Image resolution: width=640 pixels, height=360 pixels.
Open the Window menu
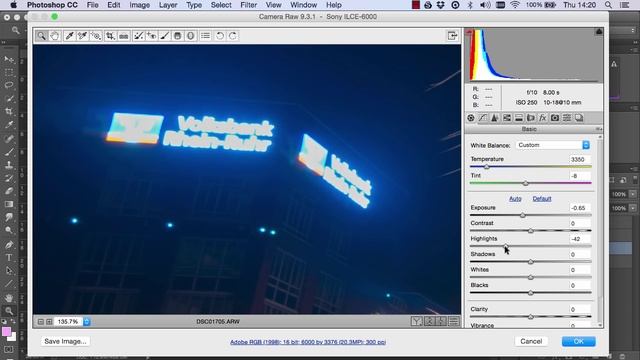point(303,5)
